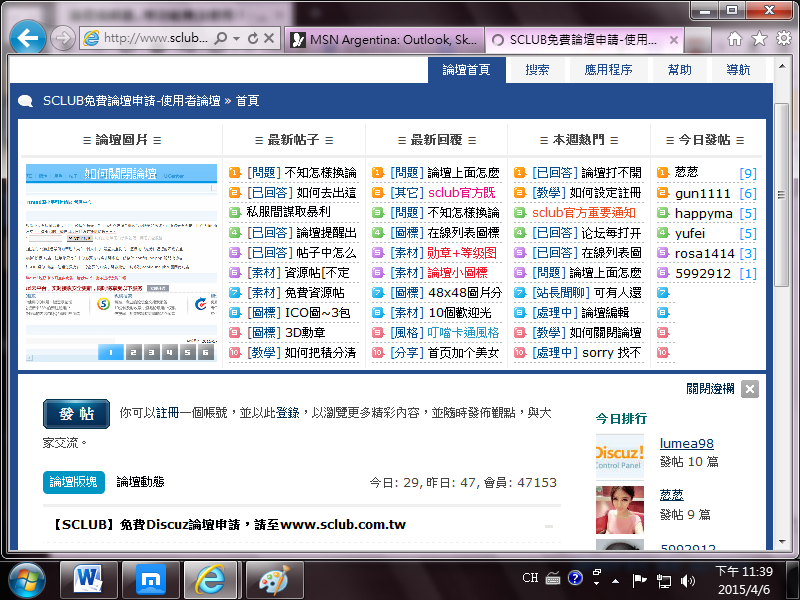Stop loading with the address bar X
The height and width of the screenshot is (600, 800).
[269, 38]
